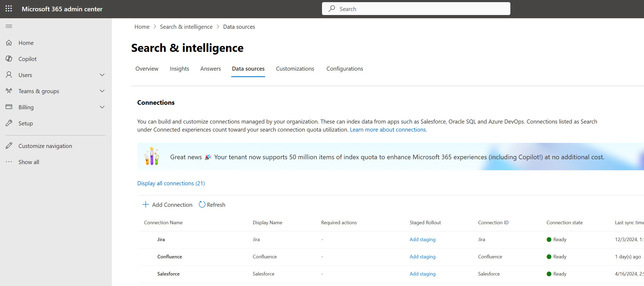Click the Show all ellipsis icon
Viewport: 644px width, 286px height.
9,162
